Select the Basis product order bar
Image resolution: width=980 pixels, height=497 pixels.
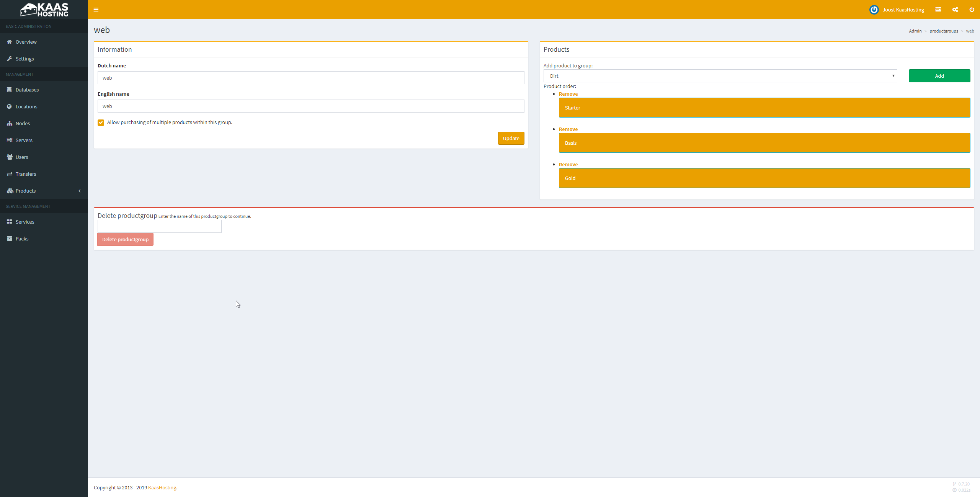pyautogui.click(x=764, y=143)
